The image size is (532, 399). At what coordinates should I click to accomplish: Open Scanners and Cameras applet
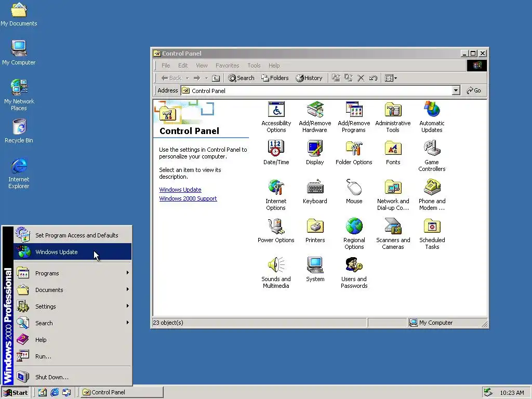click(393, 234)
